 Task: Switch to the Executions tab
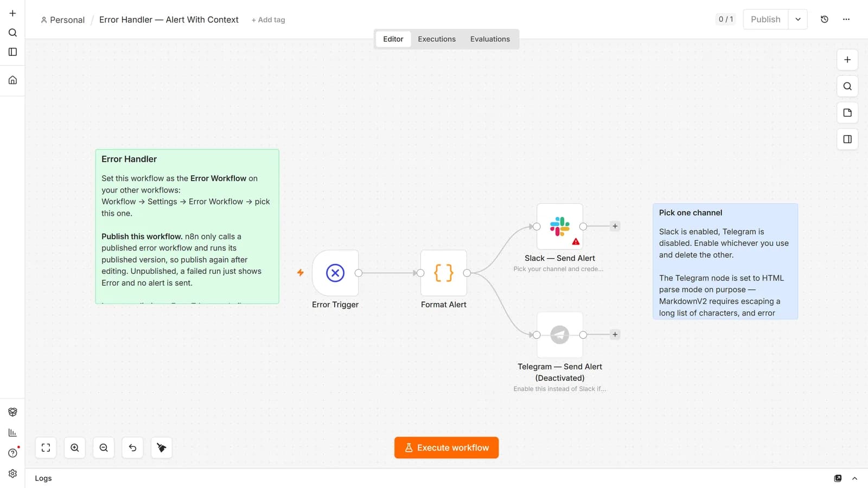pos(437,39)
